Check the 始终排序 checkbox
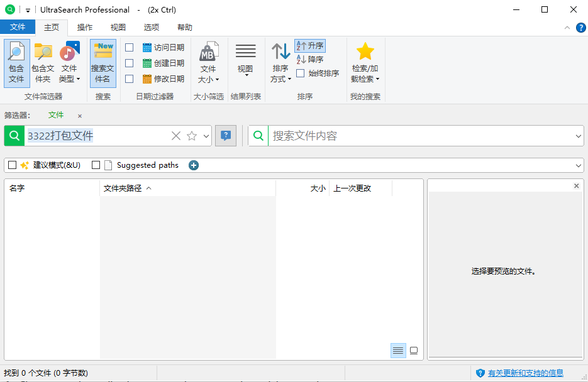The image size is (588, 382). [x=301, y=74]
